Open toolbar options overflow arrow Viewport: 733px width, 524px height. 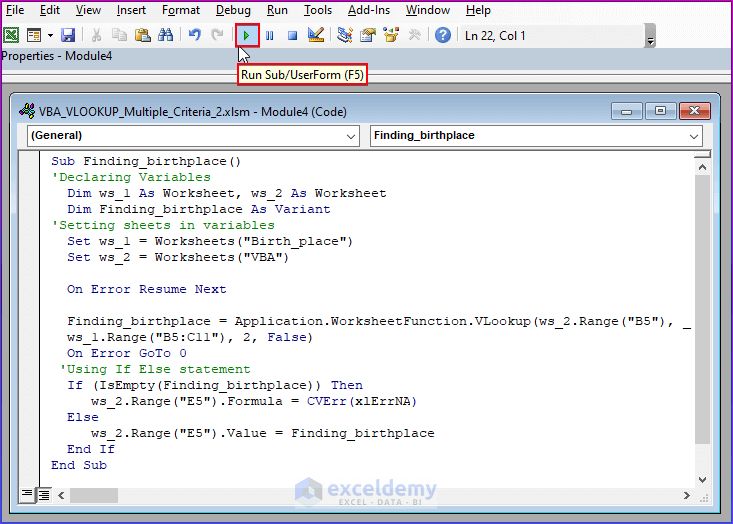click(650, 36)
